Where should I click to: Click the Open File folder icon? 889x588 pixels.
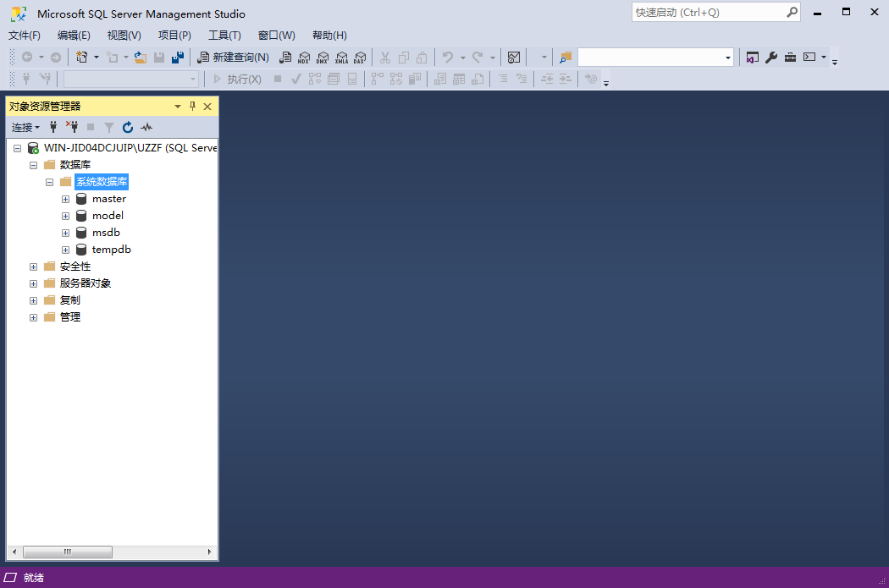point(140,58)
